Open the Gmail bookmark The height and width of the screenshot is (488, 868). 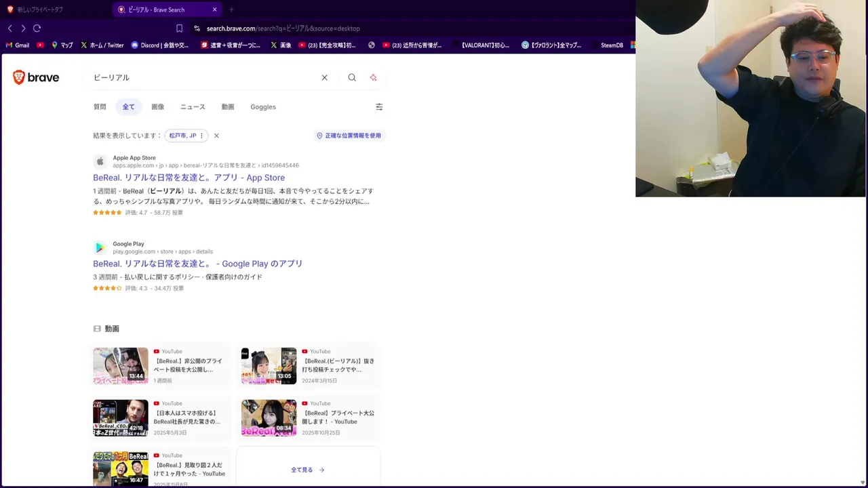[18, 45]
